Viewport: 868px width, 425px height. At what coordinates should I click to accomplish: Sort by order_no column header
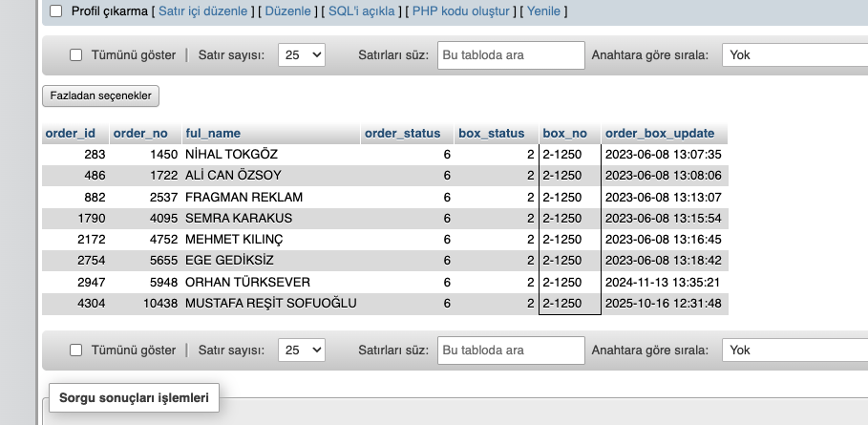click(140, 134)
